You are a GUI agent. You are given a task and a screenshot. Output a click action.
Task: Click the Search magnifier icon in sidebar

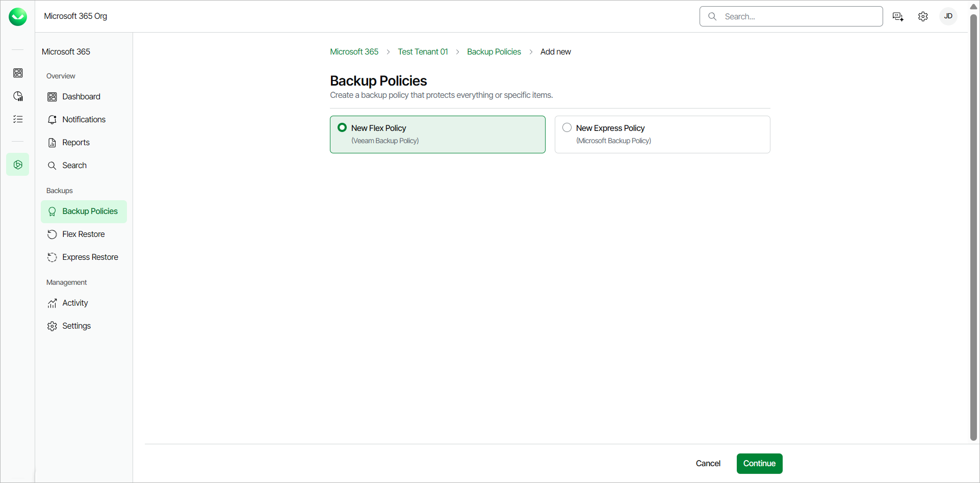pos(52,166)
